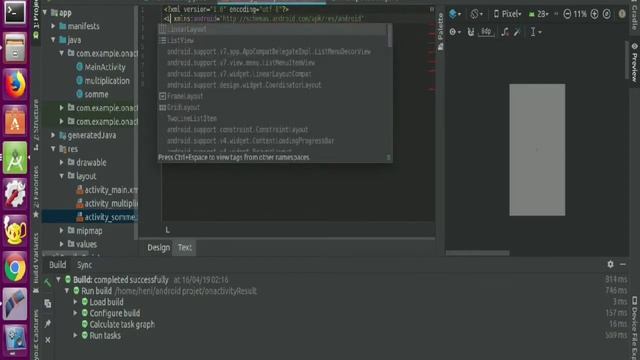Collapse the app module node
Image resolution: width=640 pixels, height=360 pixels.
tap(45, 13)
